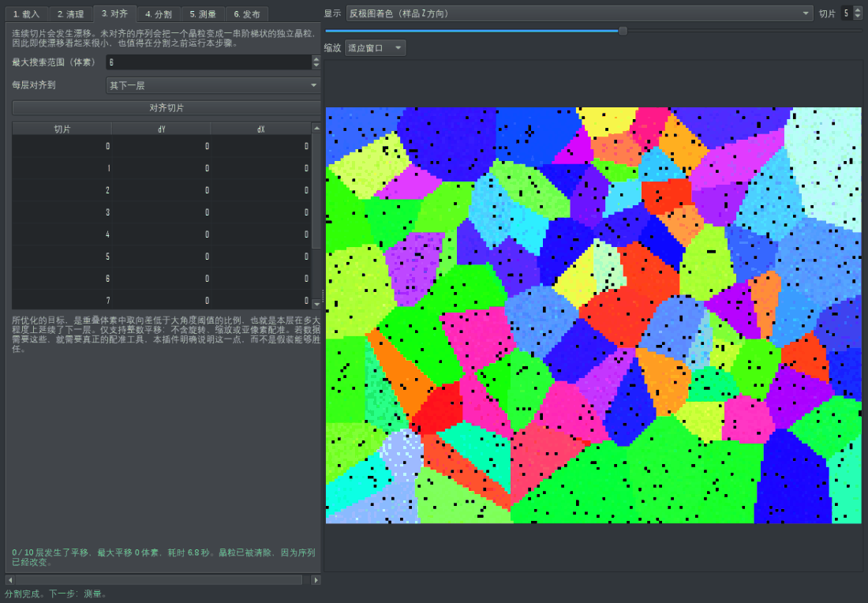The height and width of the screenshot is (603, 868).
Task: Open the 6. 发布 tab
Action: click(x=247, y=14)
